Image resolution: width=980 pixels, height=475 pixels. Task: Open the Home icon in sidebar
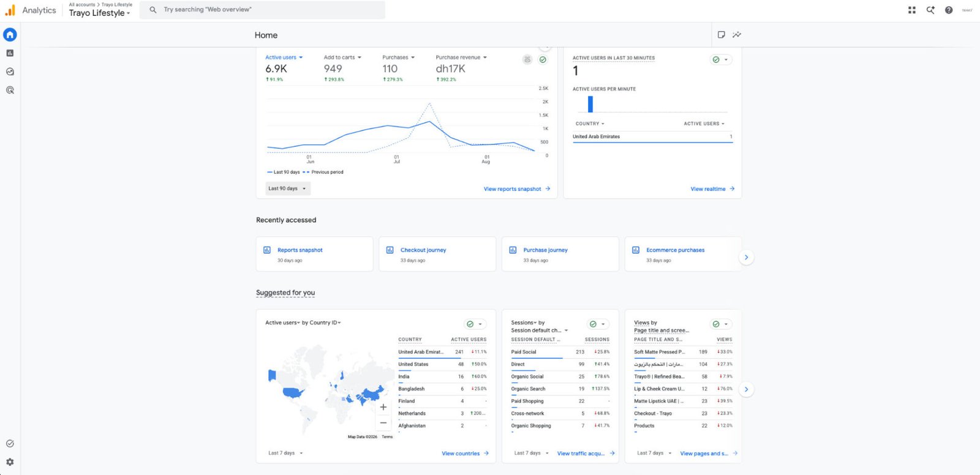tap(10, 35)
